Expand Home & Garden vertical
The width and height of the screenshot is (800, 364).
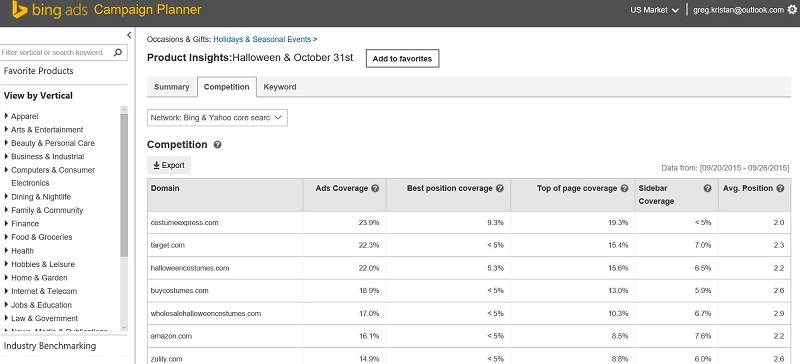tap(6, 278)
